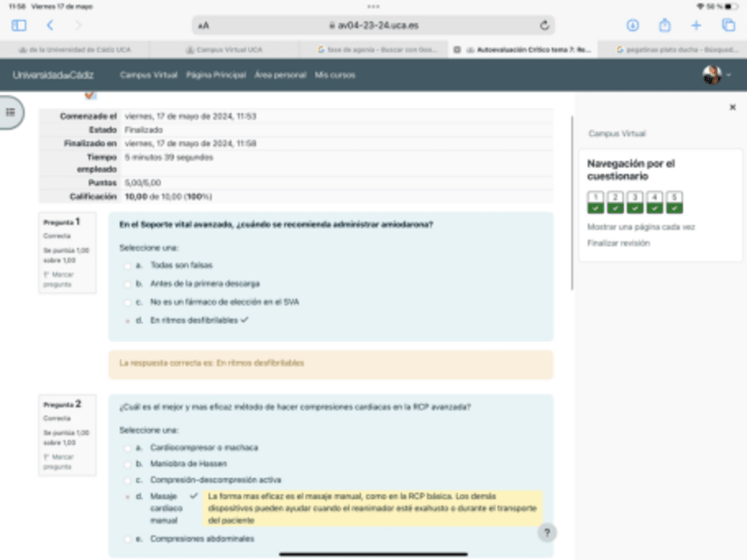747x560 pixels.
Task: Jump to question 5 in quiz navigation
Action: tap(674, 203)
